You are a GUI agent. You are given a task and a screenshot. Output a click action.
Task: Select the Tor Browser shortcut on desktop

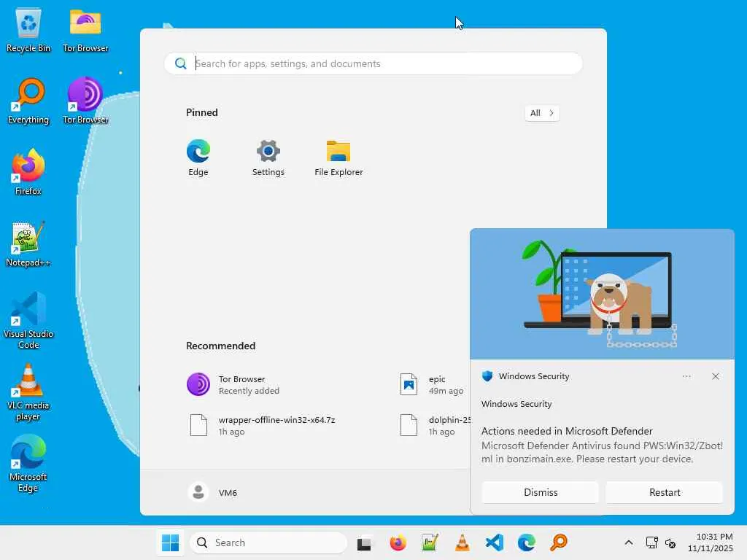[85, 101]
